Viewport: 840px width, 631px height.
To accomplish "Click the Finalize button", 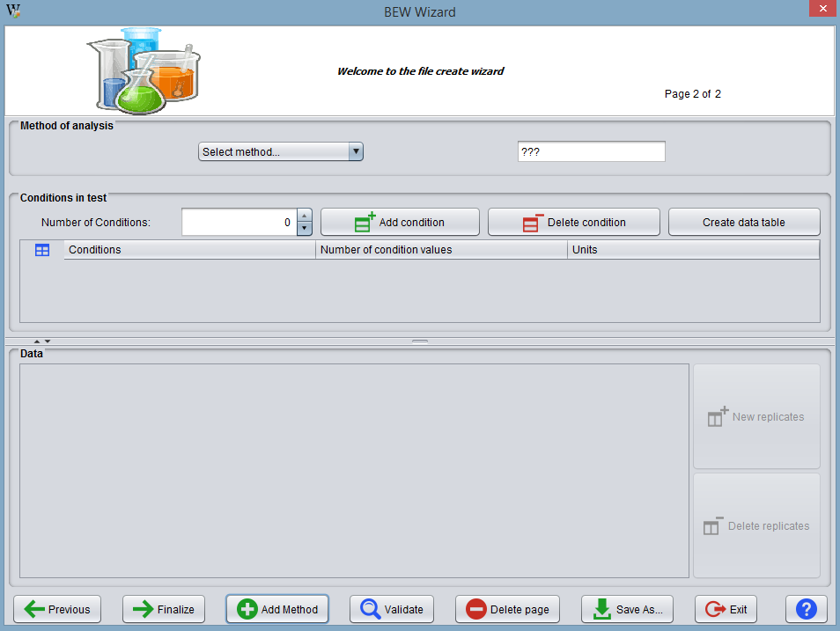I will [x=164, y=609].
